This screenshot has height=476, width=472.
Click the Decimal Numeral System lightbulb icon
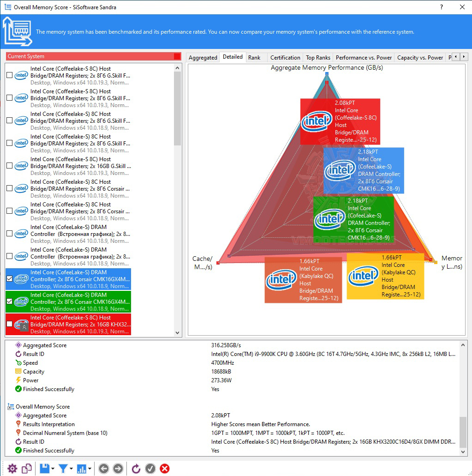(x=18, y=433)
